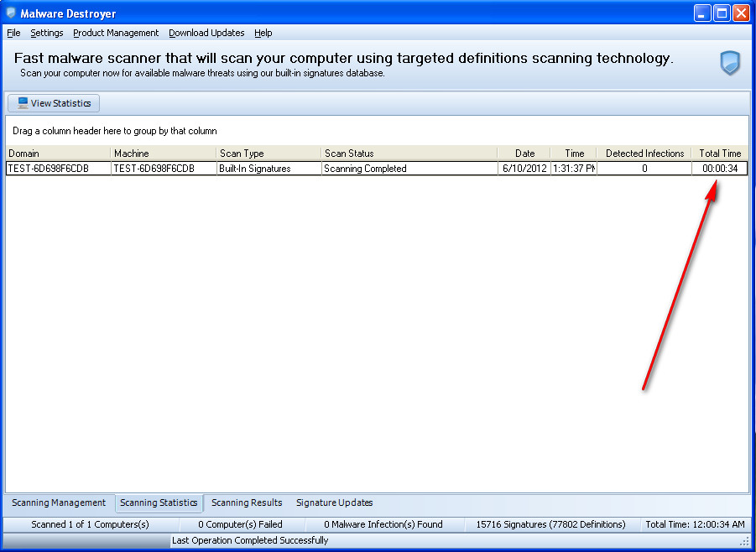Open the Product Management menu
This screenshot has height=552, width=756.
[116, 33]
